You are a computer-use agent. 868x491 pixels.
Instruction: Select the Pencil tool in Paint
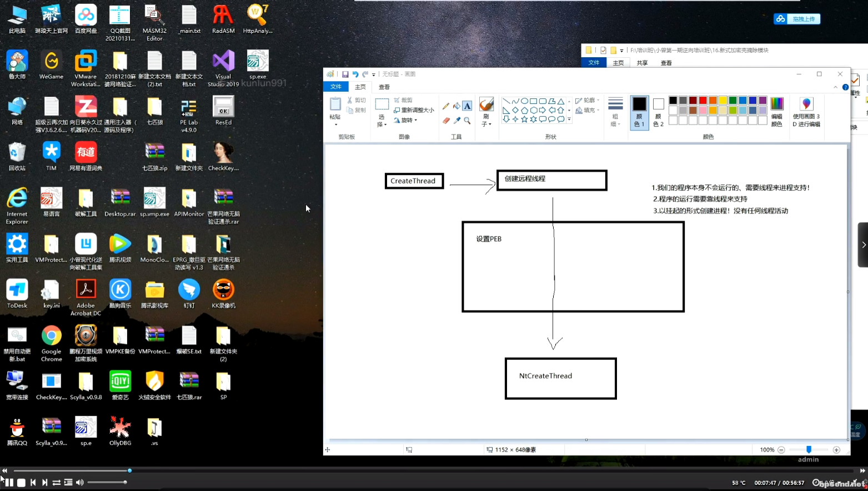click(x=446, y=106)
